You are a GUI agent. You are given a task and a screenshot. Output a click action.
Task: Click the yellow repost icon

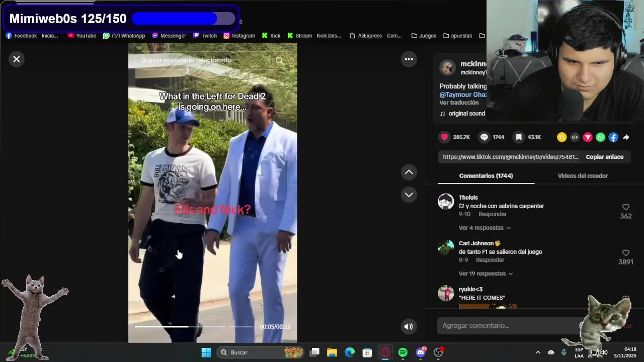562,137
